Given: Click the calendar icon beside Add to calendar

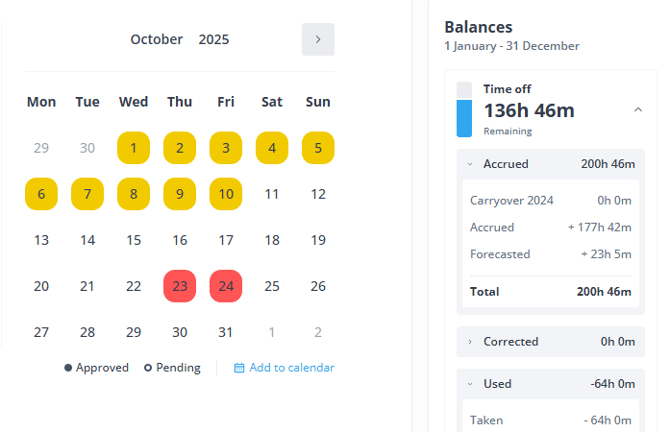Looking at the screenshot, I should tap(239, 368).
